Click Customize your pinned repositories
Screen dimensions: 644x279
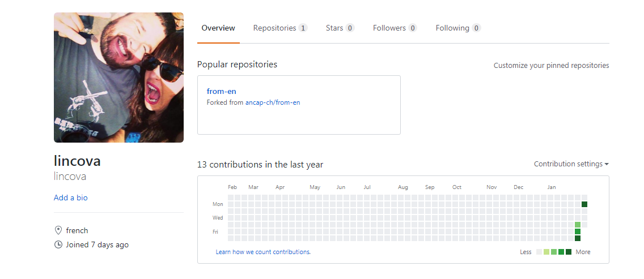point(551,65)
